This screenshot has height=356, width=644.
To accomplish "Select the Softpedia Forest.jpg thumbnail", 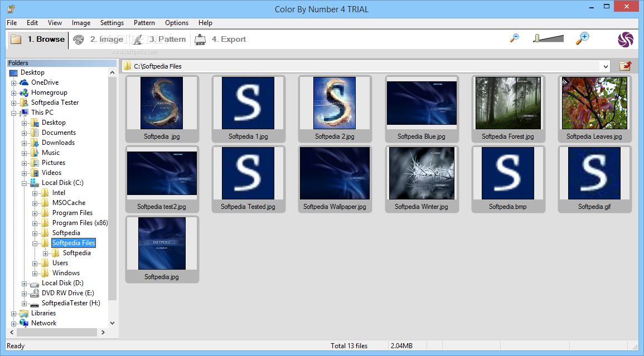I will click(x=508, y=109).
